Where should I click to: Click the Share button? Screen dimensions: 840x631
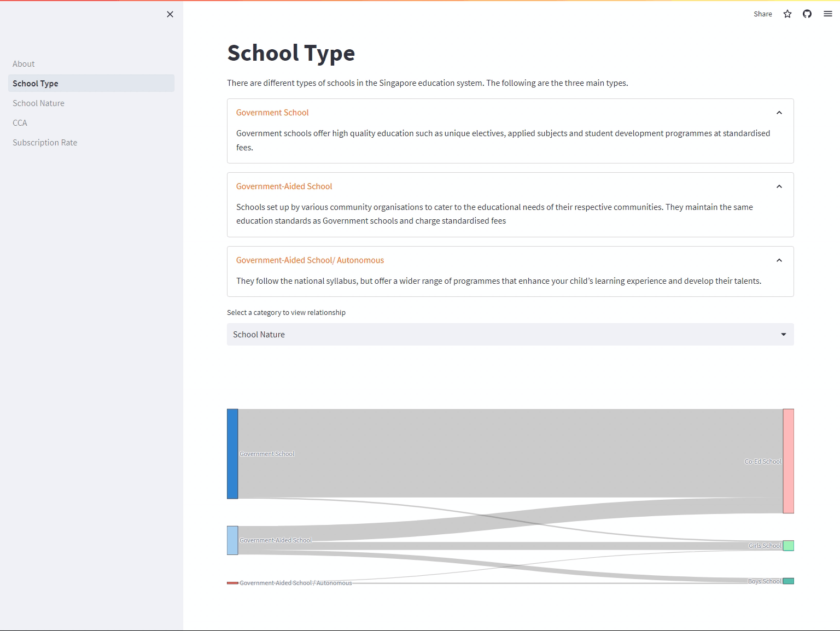762,14
